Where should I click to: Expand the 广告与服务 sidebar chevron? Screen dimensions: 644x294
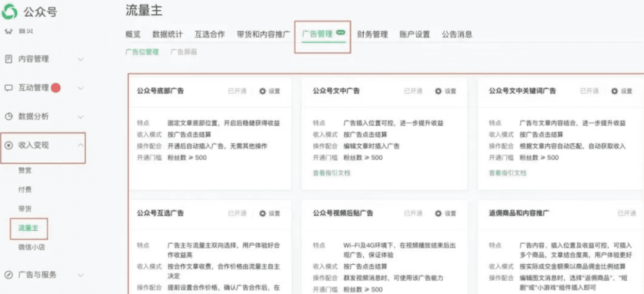80,275
